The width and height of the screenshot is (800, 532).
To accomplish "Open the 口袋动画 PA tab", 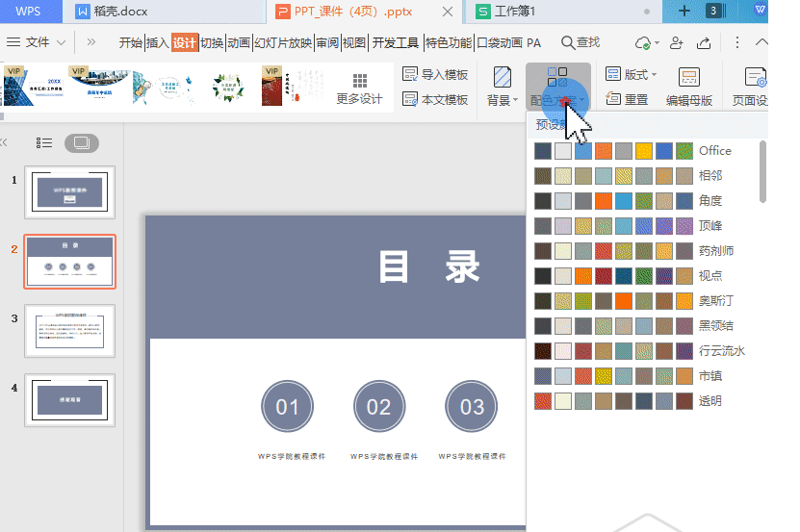I will (508, 42).
